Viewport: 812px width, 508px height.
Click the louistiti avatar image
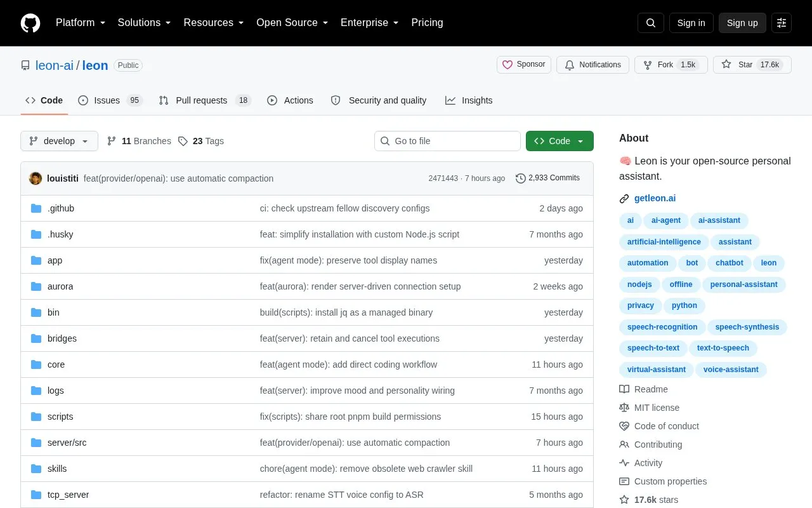pos(36,178)
